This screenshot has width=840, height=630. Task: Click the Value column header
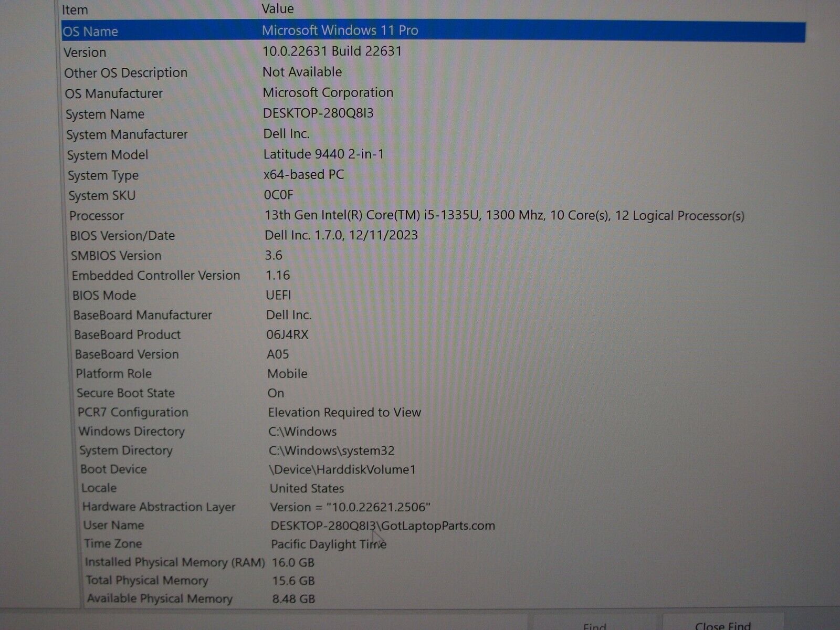point(278,8)
